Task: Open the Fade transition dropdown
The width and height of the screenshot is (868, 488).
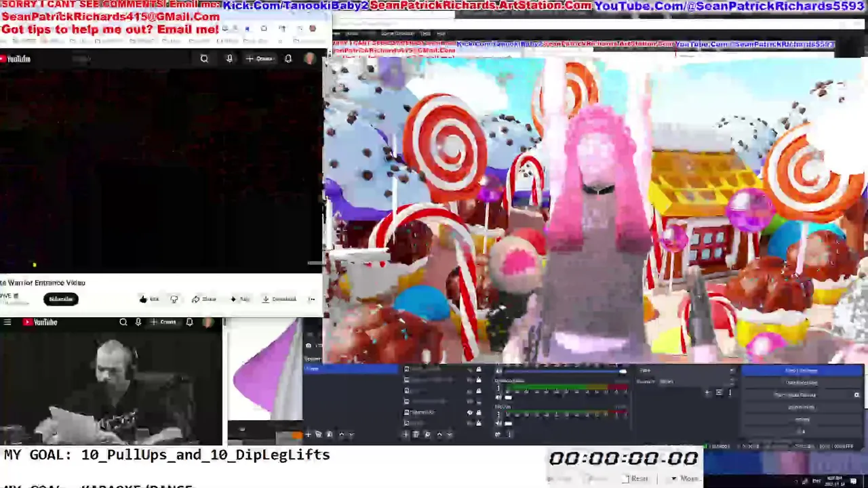Action: pyautogui.click(x=688, y=370)
